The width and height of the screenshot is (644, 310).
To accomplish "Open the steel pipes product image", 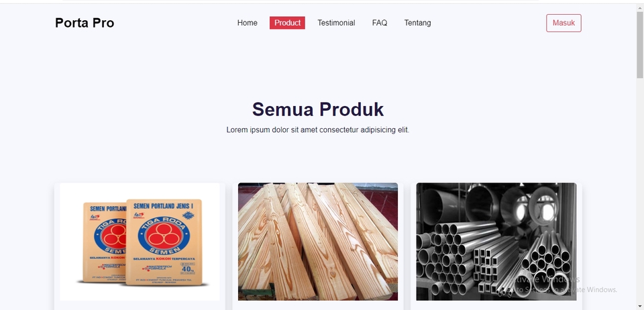I will coord(496,242).
